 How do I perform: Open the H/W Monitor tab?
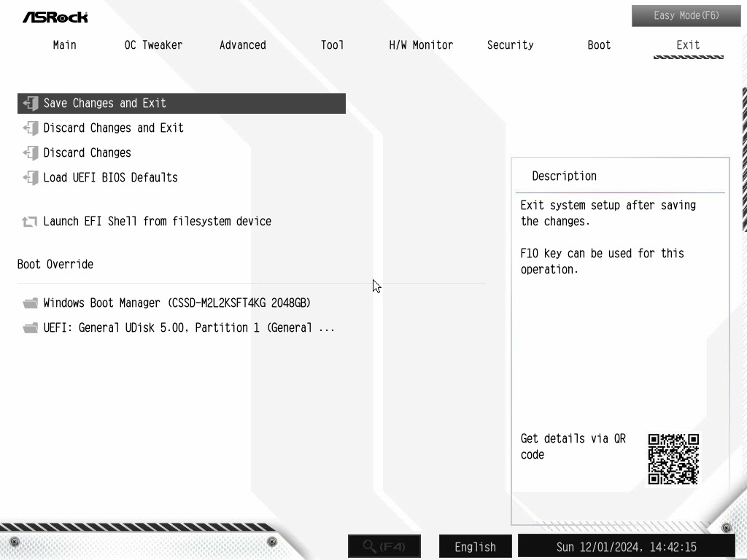click(421, 45)
